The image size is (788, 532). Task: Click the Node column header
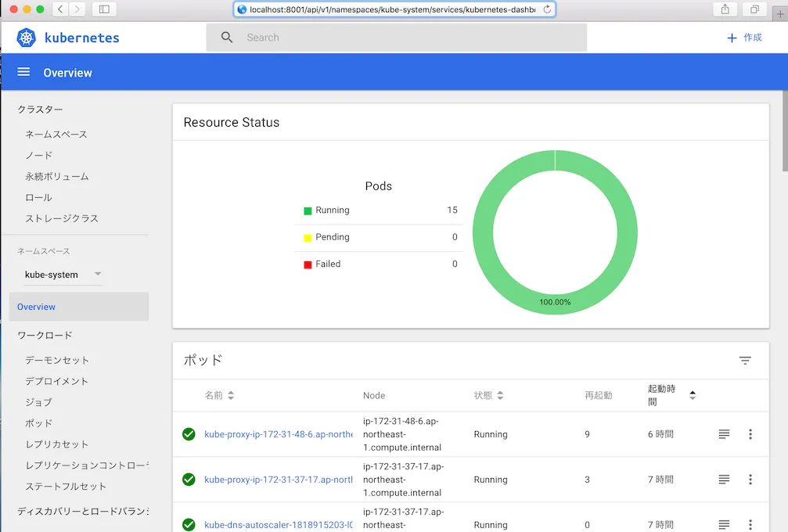[374, 395]
